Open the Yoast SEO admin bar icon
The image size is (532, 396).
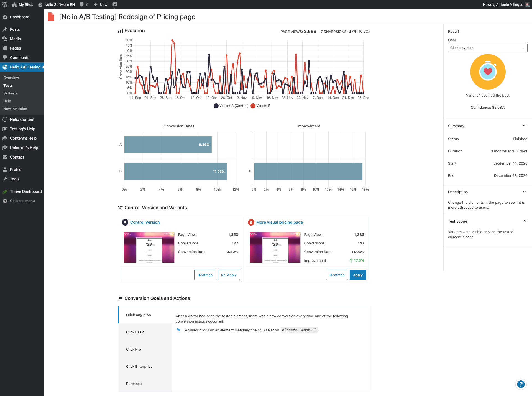(x=115, y=4)
